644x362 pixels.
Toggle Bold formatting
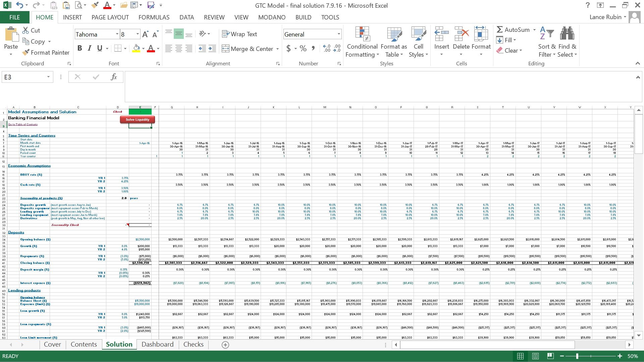[x=79, y=48]
